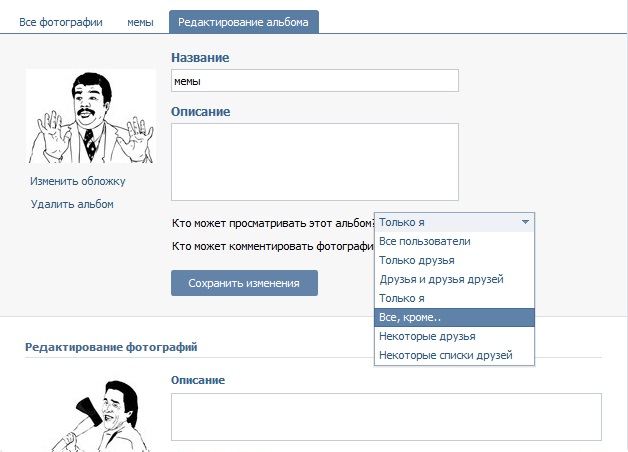Viewport: 628px width, 452px height.
Task: Click the Удалить альбом link
Action: pyautogui.click(x=72, y=204)
